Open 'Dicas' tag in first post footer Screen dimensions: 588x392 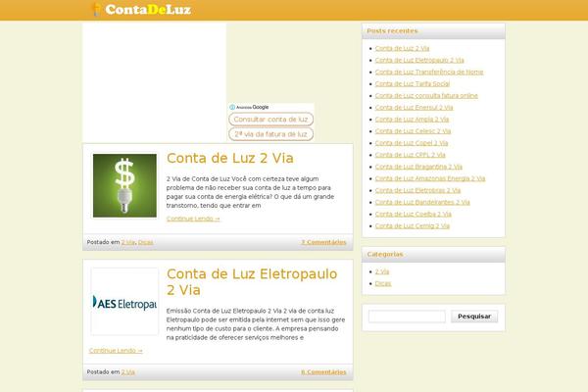tap(145, 242)
